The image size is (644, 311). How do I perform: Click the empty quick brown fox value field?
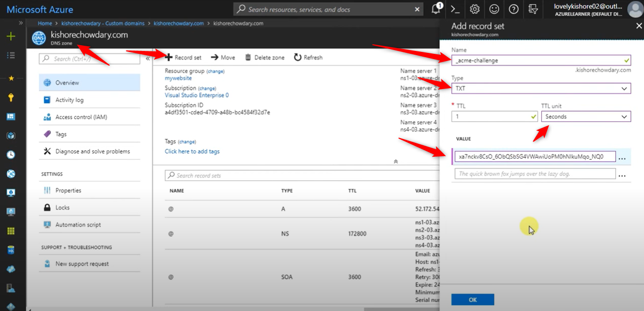(x=535, y=174)
